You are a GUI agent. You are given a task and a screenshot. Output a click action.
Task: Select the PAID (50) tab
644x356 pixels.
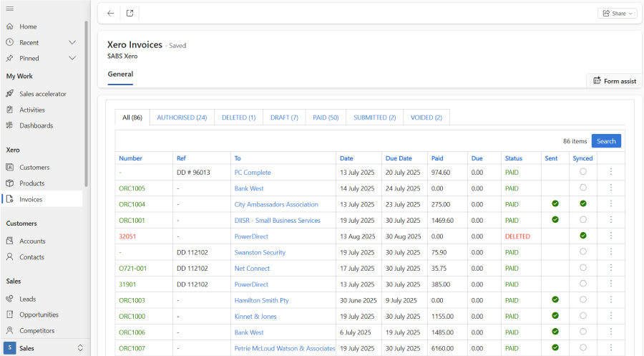(326, 117)
